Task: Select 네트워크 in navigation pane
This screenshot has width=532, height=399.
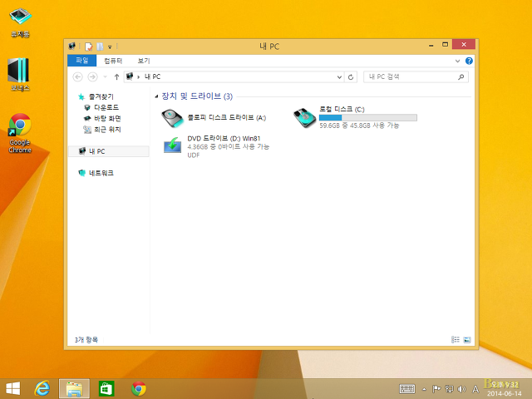Action: tap(101, 173)
